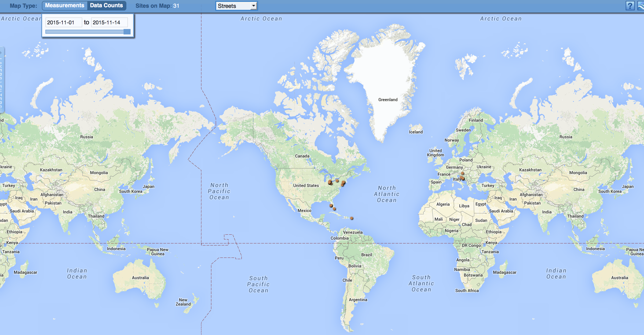Click the Measurements map type button

point(64,6)
